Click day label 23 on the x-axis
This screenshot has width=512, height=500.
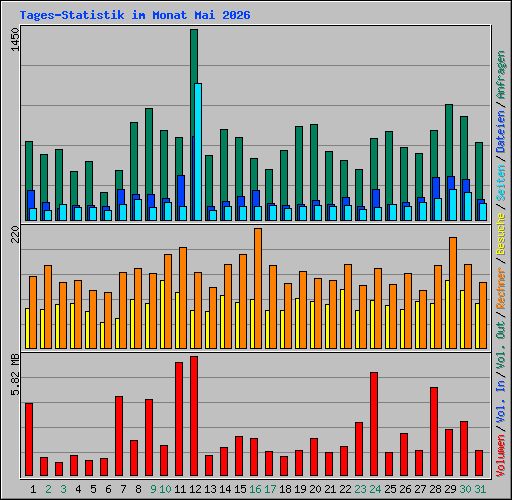pyautogui.click(x=360, y=489)
